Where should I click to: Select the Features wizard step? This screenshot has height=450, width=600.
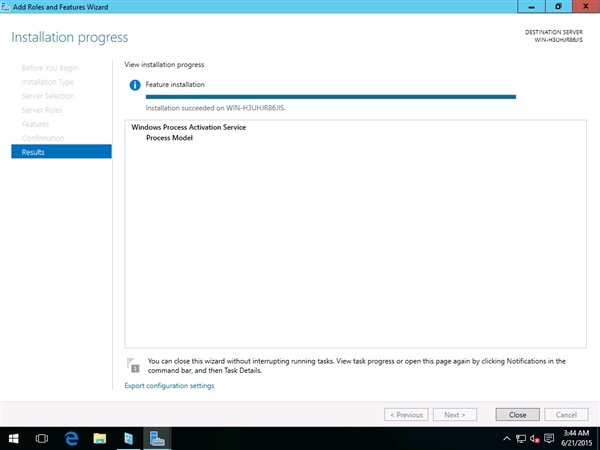(35, 124)
